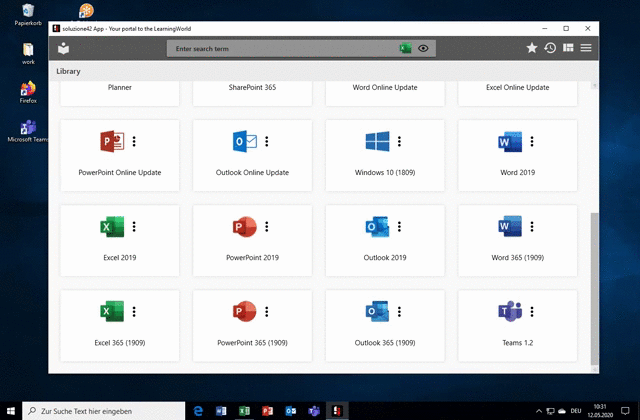
Task: Select the Word Online Update label
Action: tap(385, 87)
